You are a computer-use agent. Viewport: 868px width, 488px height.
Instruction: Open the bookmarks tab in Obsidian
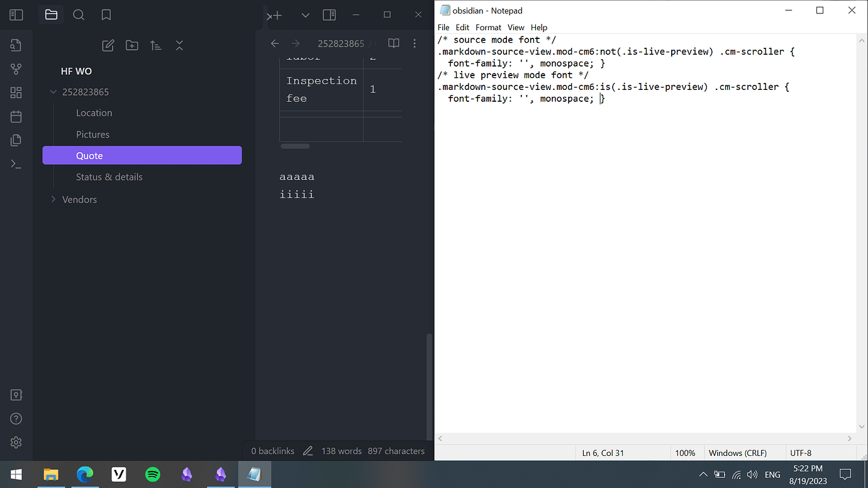tap(106, 14)
